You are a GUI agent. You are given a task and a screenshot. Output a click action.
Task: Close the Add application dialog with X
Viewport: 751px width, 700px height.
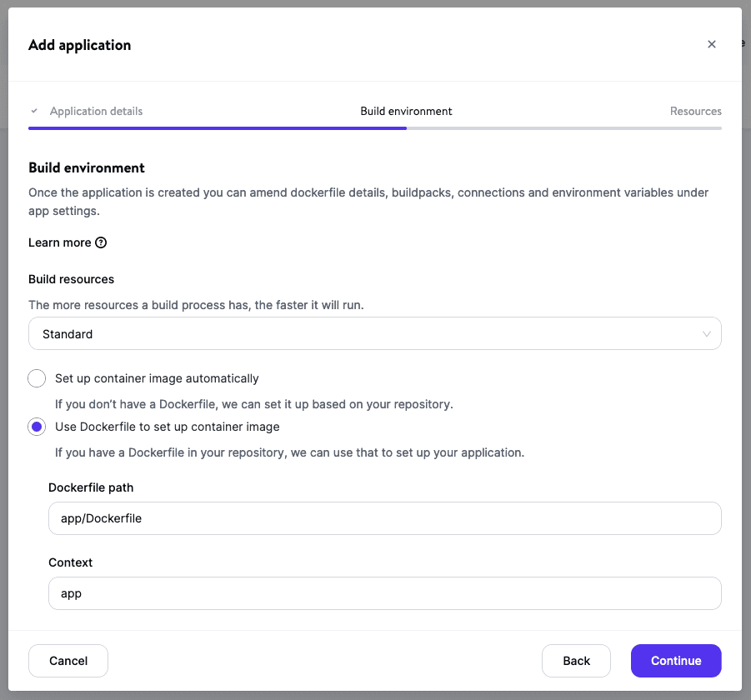click(x=711, y=45)
